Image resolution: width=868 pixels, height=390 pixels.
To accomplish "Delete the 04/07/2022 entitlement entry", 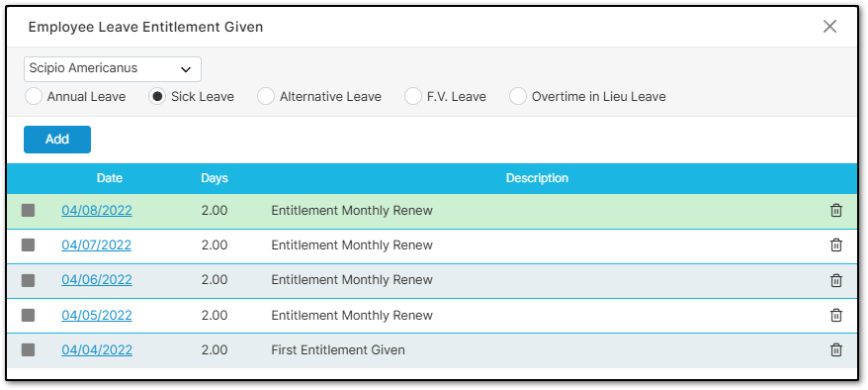I will click(836, 244).
